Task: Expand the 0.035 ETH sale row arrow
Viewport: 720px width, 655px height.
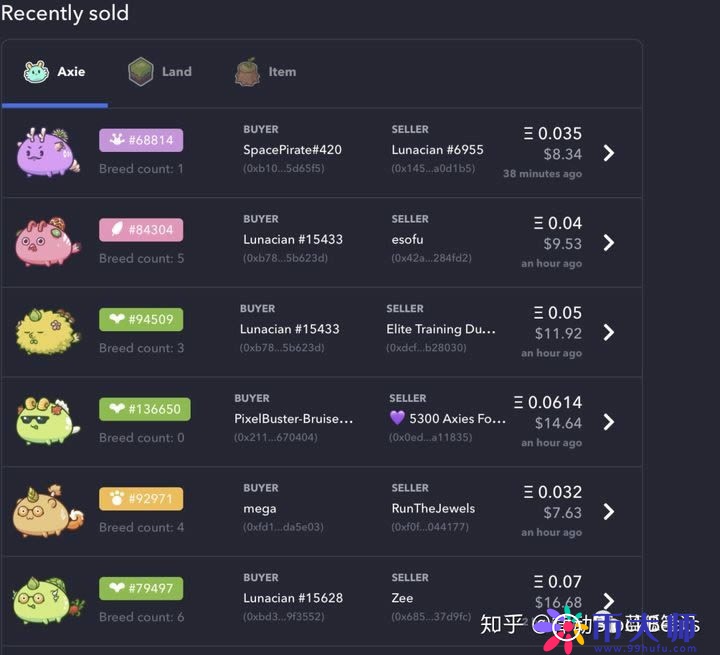Action: [x=609, y=153]
